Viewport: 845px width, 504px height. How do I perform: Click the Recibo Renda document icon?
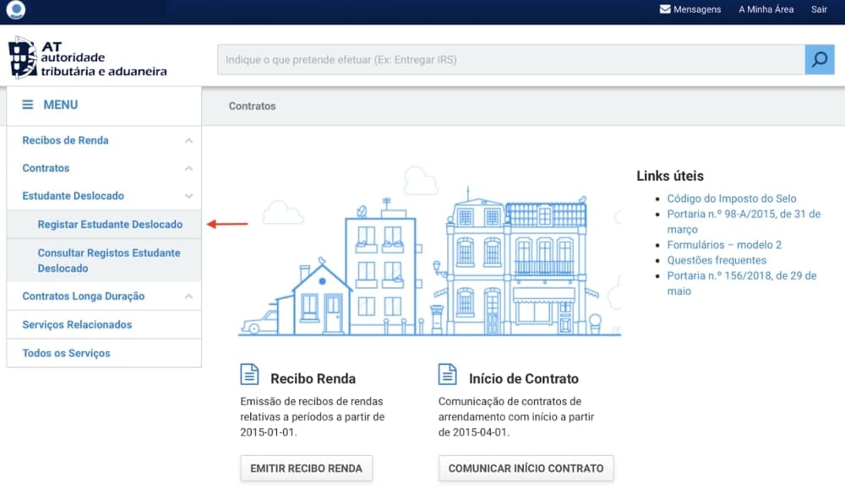coord(249,375)
